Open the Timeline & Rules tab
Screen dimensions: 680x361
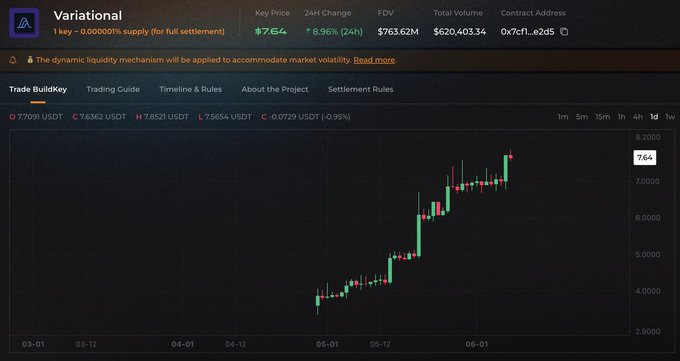[x=190, y=89]
